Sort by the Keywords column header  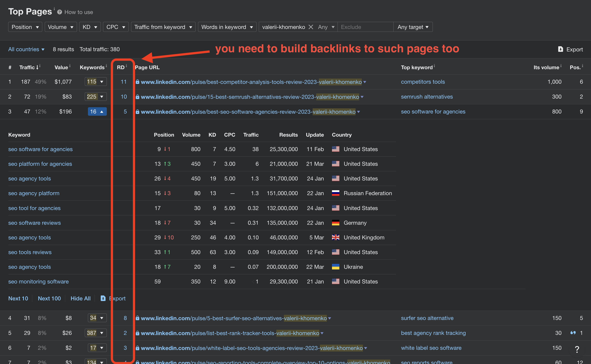pyautogui.click(x=92, y=67)
